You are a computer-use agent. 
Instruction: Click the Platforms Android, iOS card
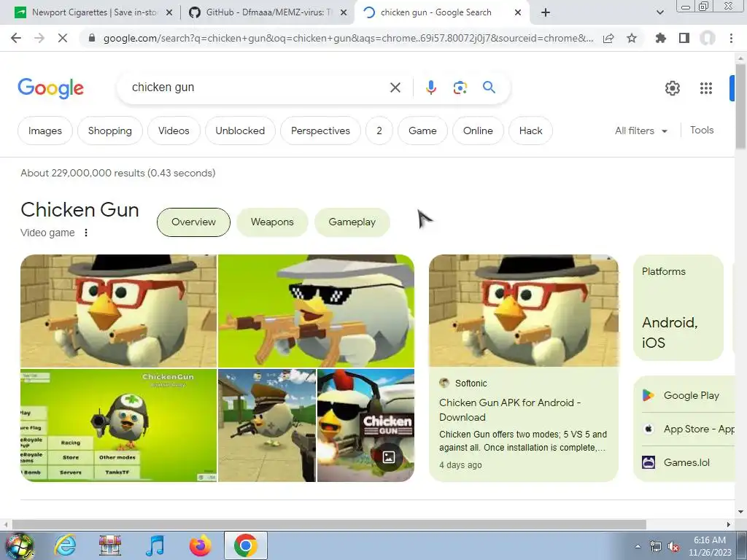[x=678, y=308]
